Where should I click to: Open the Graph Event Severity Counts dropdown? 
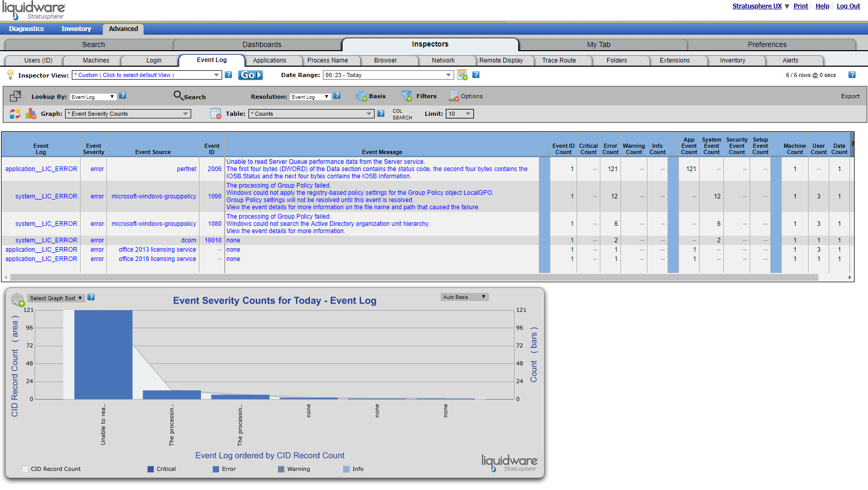pyautogui.click(x=128, y=114)
